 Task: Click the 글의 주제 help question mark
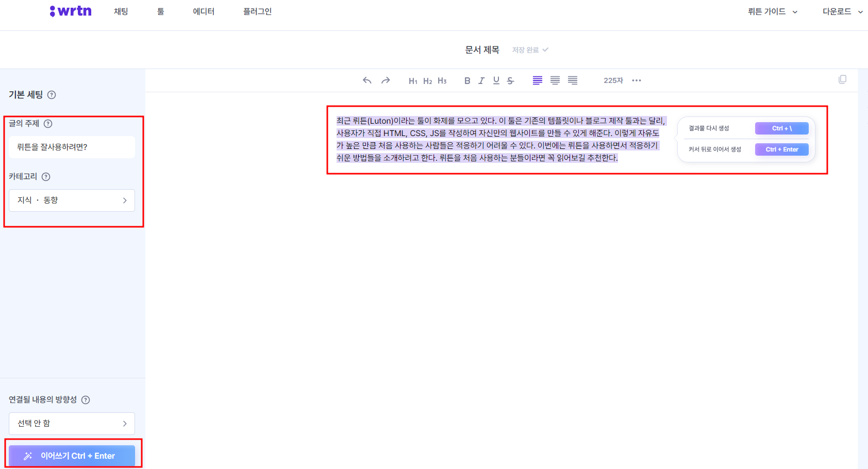pyautogui.click(x=48, y=123)
